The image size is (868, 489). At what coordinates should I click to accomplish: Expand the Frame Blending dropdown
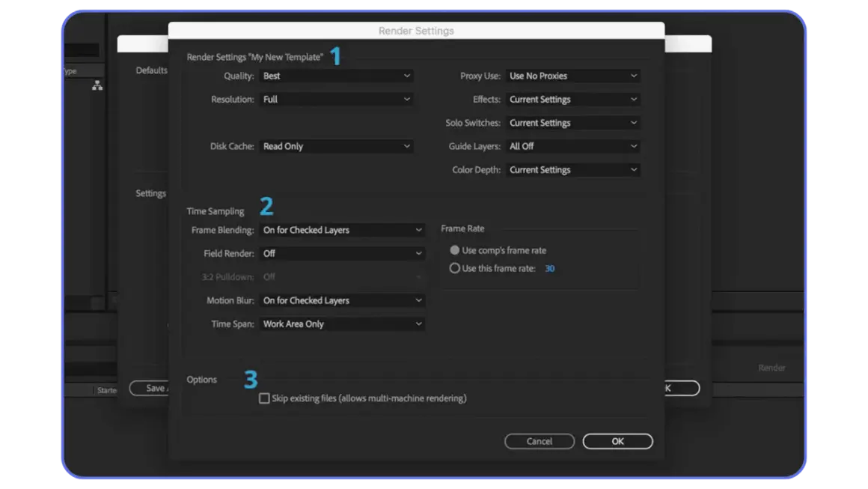pyautogui.click(x=342, y=230)
